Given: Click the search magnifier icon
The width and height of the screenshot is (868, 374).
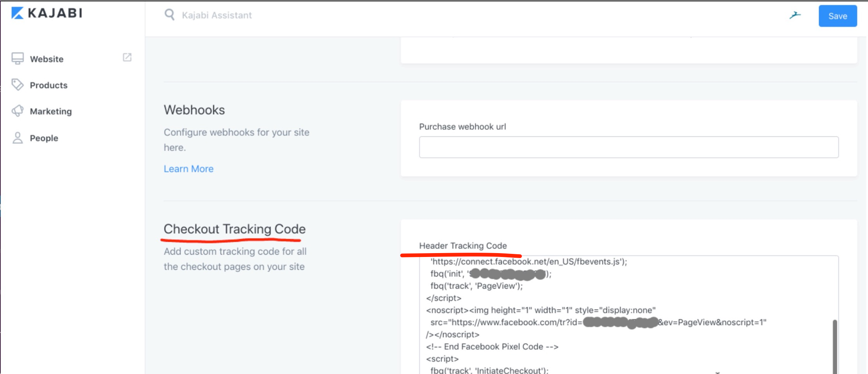Looking at the screenshot, I should [x=169, y=15].
